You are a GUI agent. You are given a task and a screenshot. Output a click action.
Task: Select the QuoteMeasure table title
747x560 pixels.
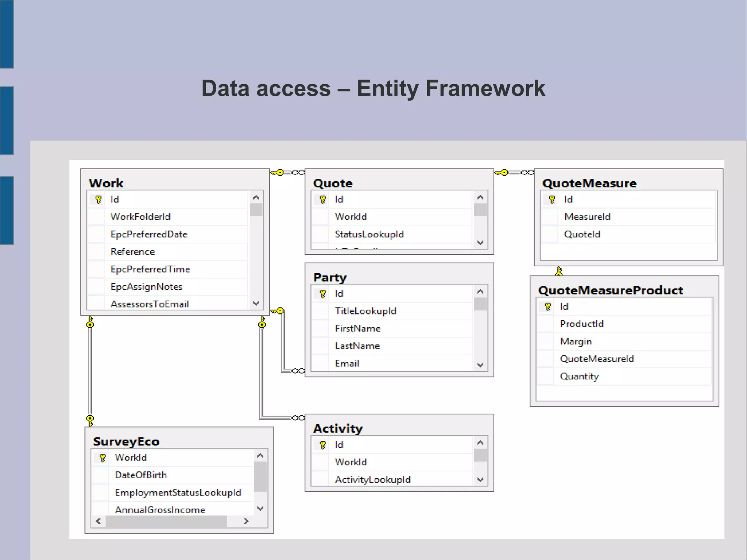pos(589,183)
